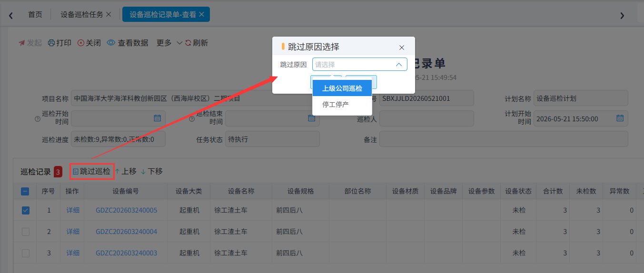Click the 发起 toolbar button

click(30, 43)
